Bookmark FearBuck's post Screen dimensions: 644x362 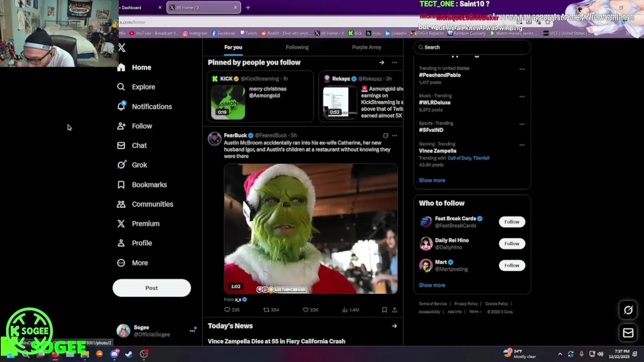click(x=384, y=310)
